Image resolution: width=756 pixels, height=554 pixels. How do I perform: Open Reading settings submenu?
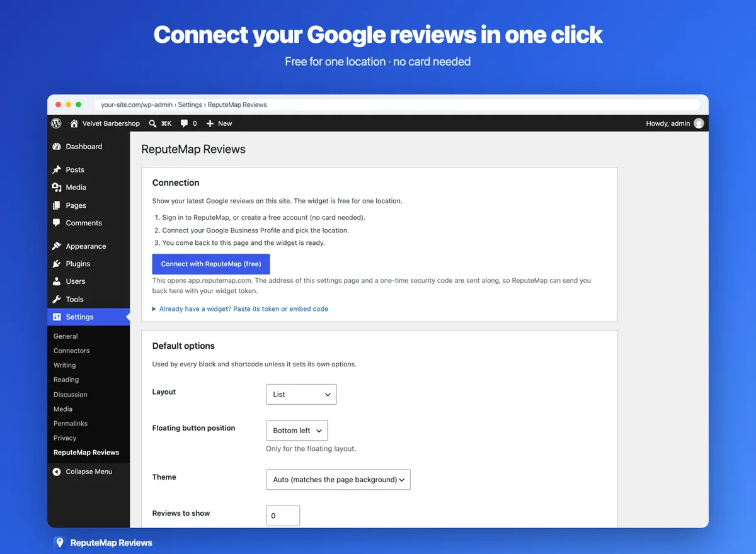coord(66,380)
